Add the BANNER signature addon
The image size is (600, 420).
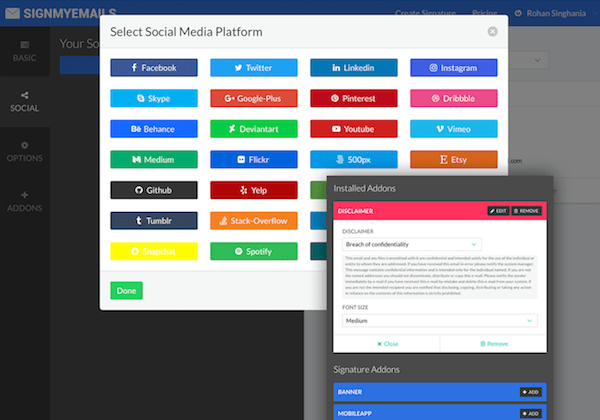coord(530,392)
